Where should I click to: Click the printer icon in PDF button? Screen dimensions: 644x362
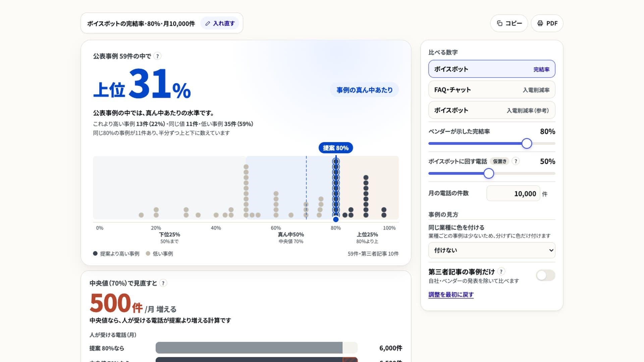(540, 23)
